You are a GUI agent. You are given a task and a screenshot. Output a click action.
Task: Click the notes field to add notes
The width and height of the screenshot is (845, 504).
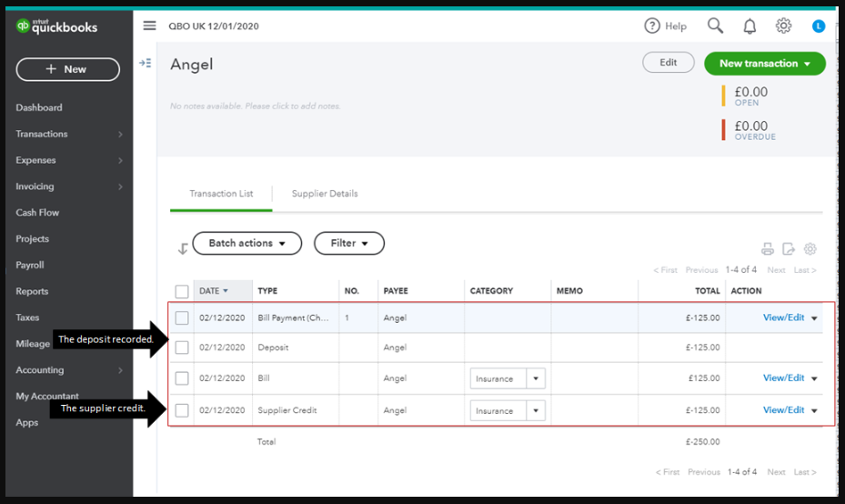tap(256, 106)
